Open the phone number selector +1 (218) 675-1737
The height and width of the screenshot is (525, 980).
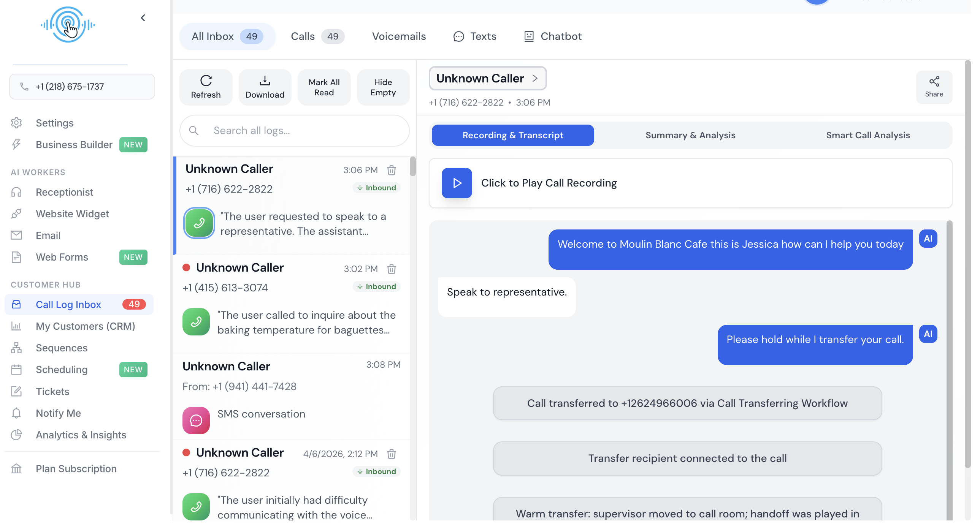(82, 87)
